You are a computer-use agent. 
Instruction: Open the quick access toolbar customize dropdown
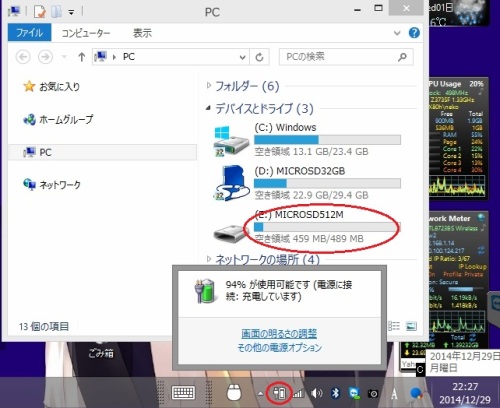[x=71, y=12]
